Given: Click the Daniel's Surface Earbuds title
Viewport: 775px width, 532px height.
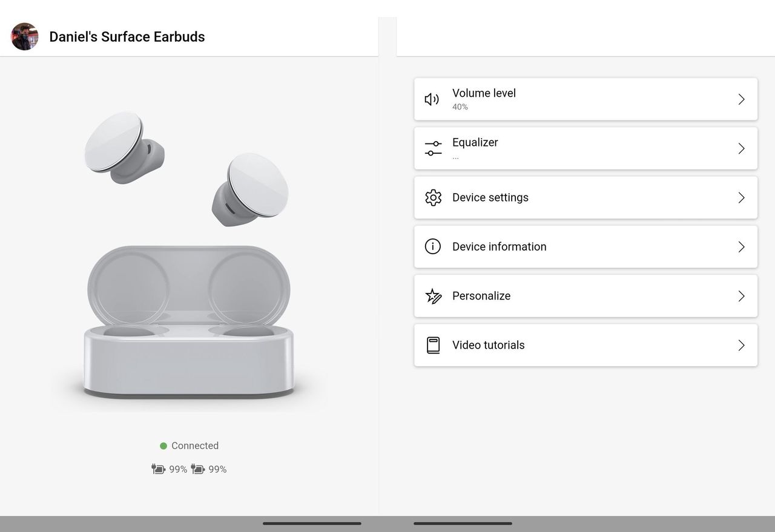Looking at the screenshot, I should pos(127,37).
